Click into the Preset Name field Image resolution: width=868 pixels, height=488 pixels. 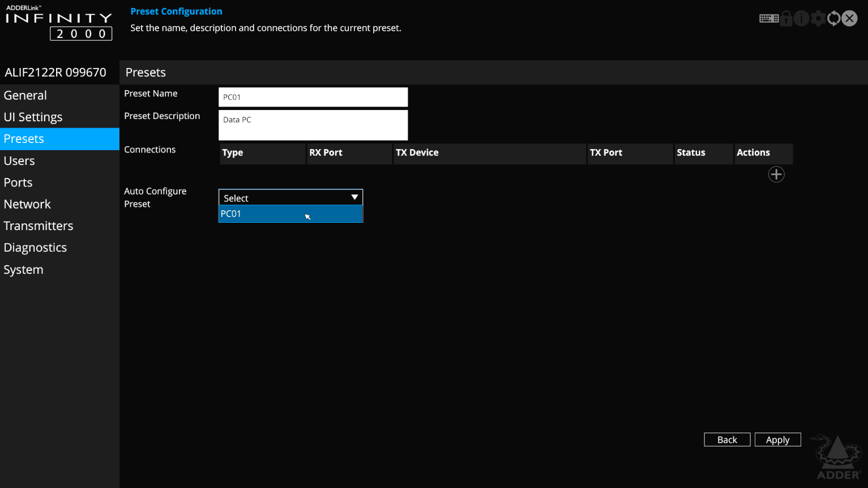click(313, 97)
